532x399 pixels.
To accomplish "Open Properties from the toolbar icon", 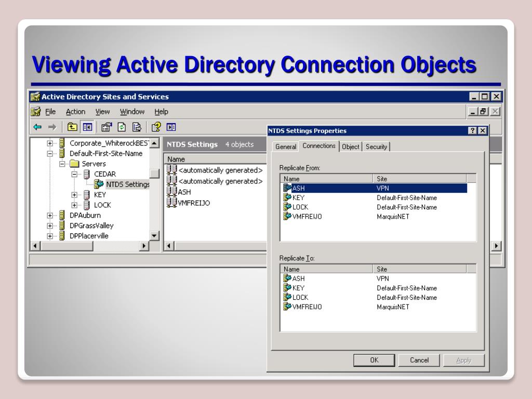I will pos(107,127).
